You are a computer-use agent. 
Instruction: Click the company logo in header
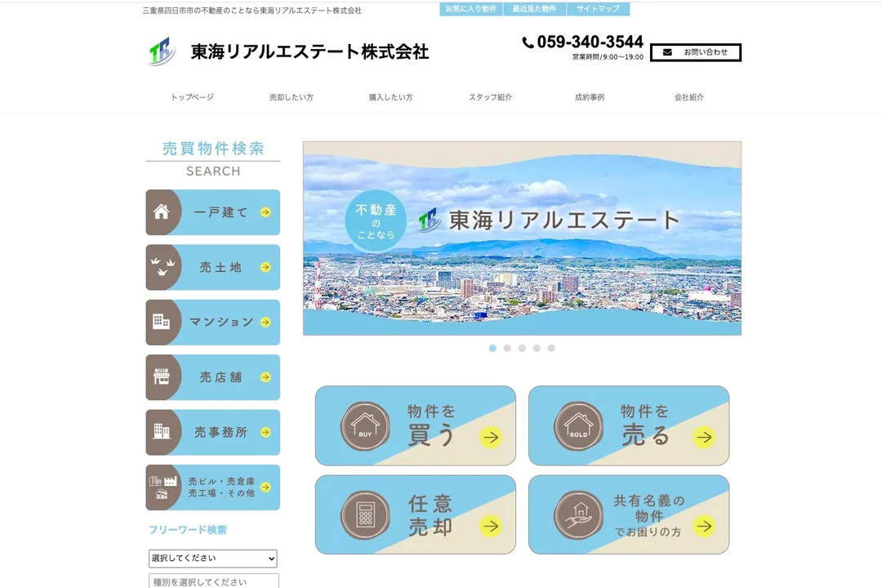click(162, 51)
